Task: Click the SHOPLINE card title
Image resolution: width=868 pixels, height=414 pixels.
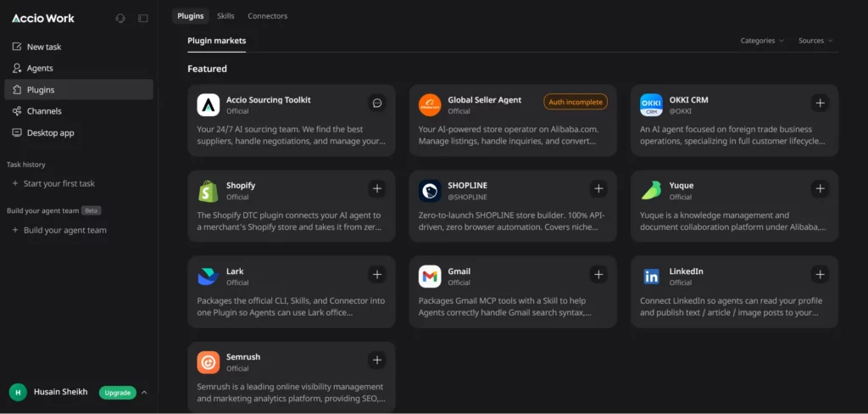Action: [x=468, y=186]
